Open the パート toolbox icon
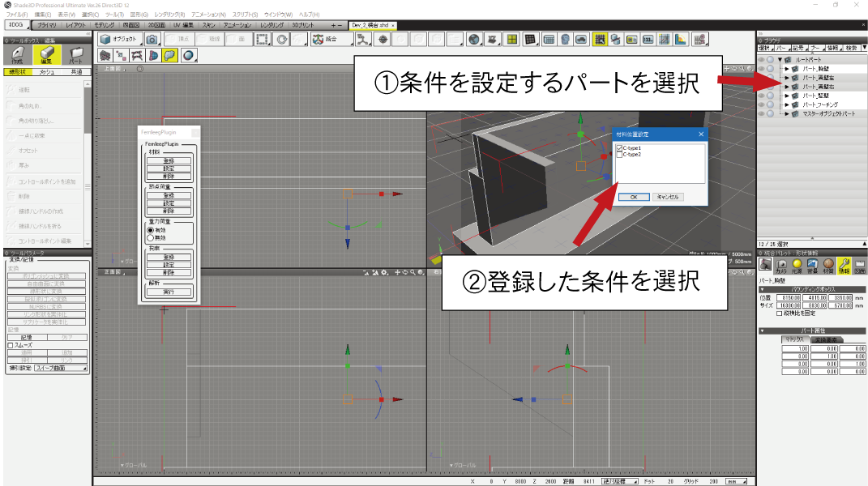This screenshot has height=486, width=868. pos(75,55)
